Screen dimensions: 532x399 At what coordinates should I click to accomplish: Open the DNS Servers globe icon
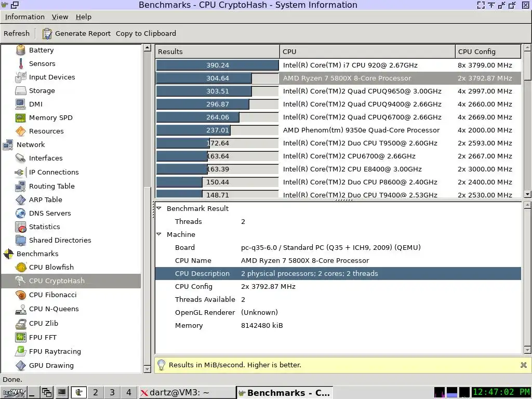pyautogui.click(x=21, y=213)
